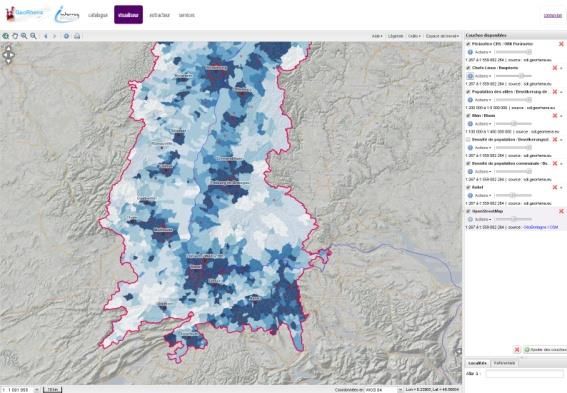Click the connexion link

tap(553, 15)
